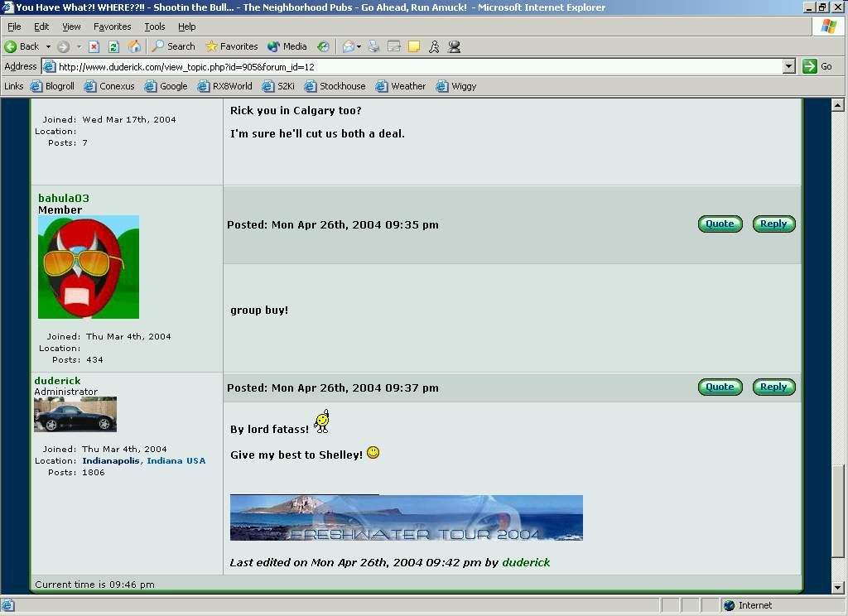The width and height of the screenshot is (848, 616).
Task: Click the Stop loading icon
Action: [94, 46]
